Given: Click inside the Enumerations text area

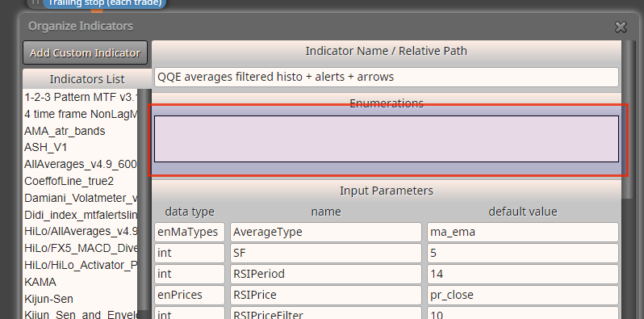Looking at the screenshot, I should coord(387,139).
